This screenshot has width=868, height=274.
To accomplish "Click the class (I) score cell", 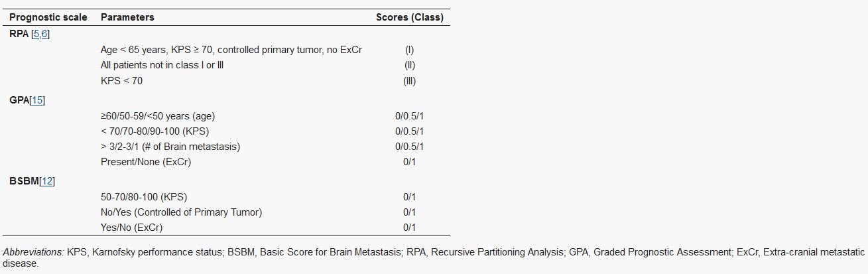I will click(409, 50).
